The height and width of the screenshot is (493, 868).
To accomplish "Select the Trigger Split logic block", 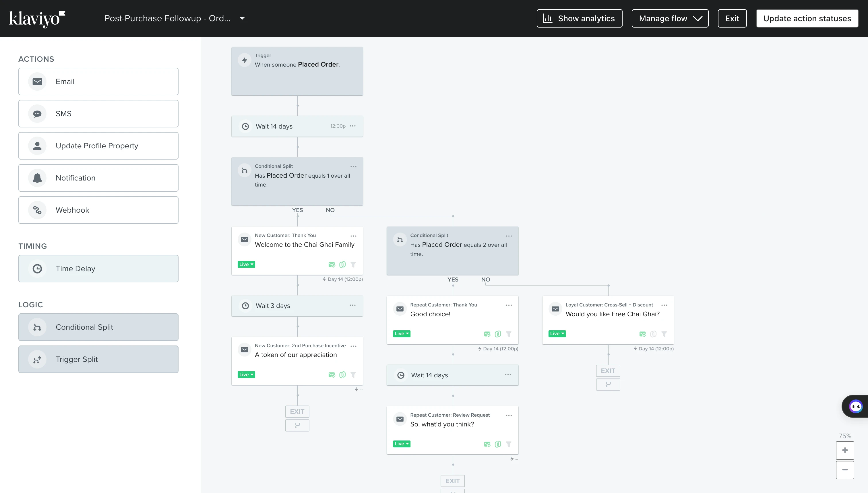I will pyautogui.click(x=98, y=360).
